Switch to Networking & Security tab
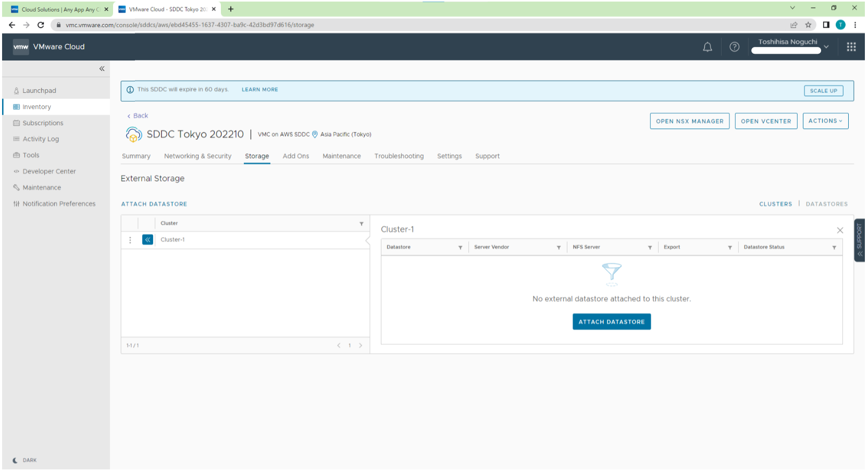 [197, 156]
